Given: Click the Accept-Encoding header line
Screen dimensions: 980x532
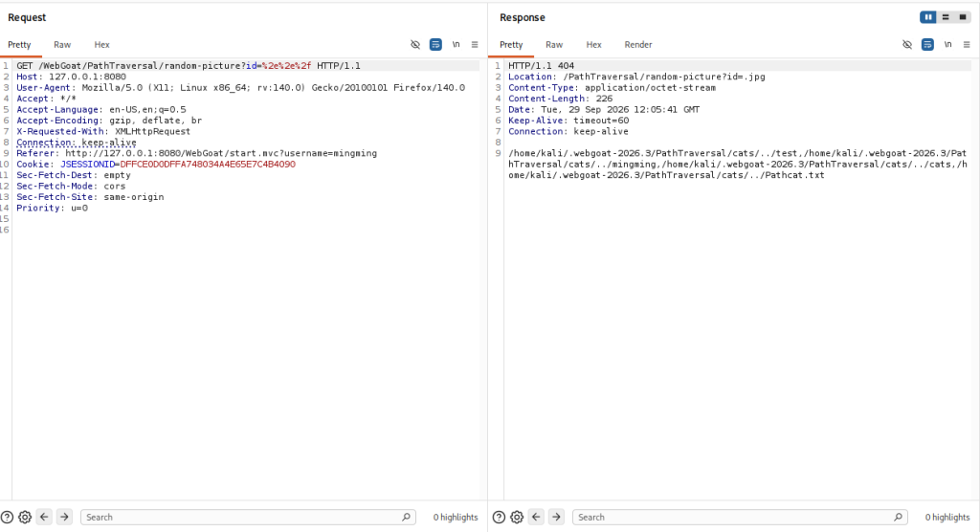Looking at the screenshot, I should (109, 120).
